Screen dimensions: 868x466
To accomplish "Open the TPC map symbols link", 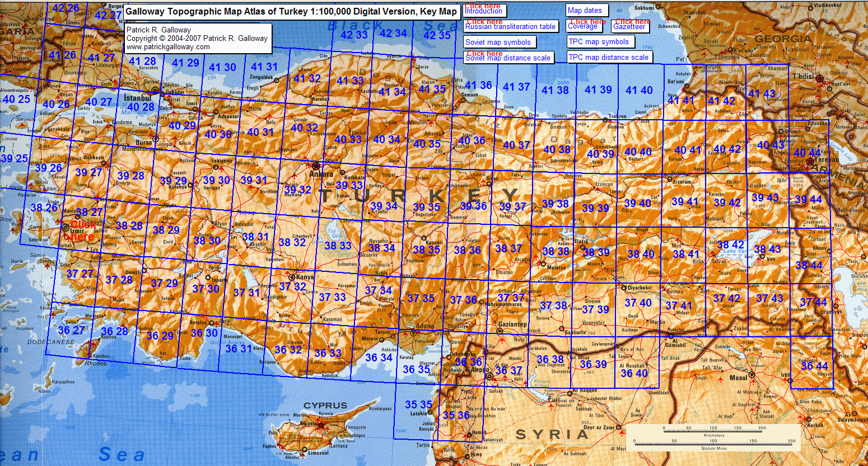I will click(599, 41).
